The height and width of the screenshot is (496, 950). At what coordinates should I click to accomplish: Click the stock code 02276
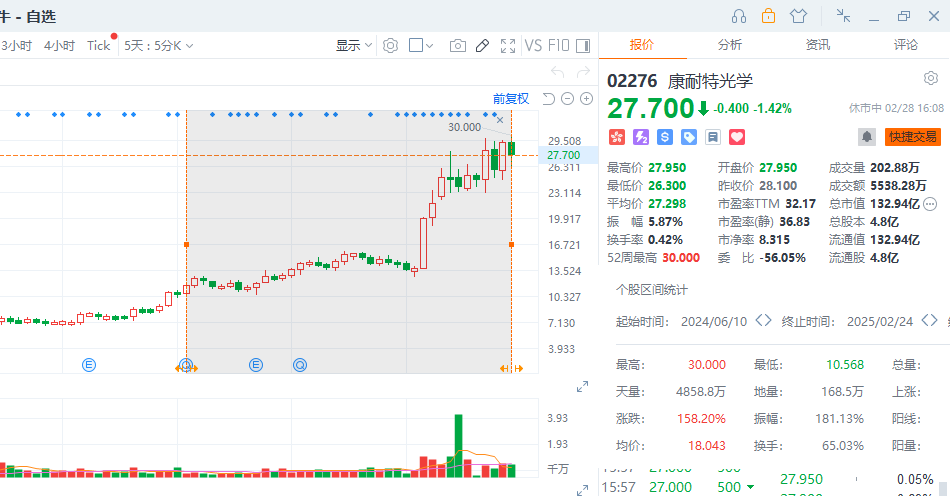click(632, 81)
